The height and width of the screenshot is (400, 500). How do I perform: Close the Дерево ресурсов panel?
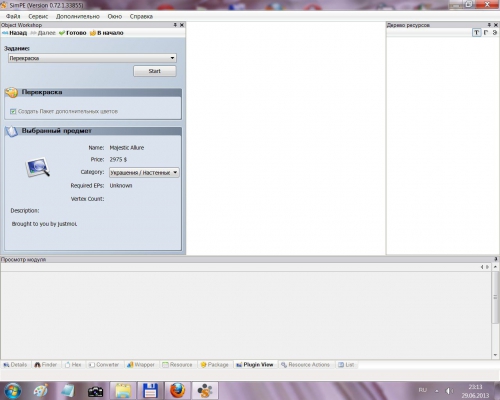[496, 25]
